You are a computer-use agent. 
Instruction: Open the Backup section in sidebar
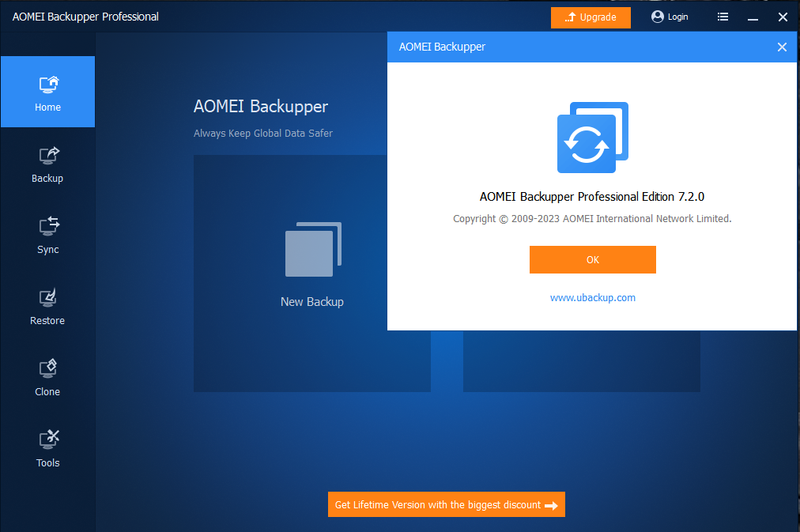click(x=47, y=164)
